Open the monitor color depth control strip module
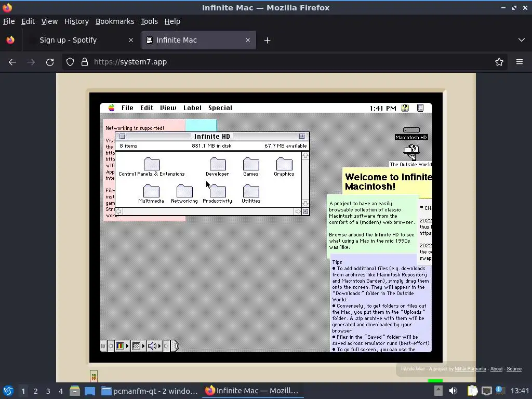This screenshot has width=532, height=399. click(x=122, y=346)
